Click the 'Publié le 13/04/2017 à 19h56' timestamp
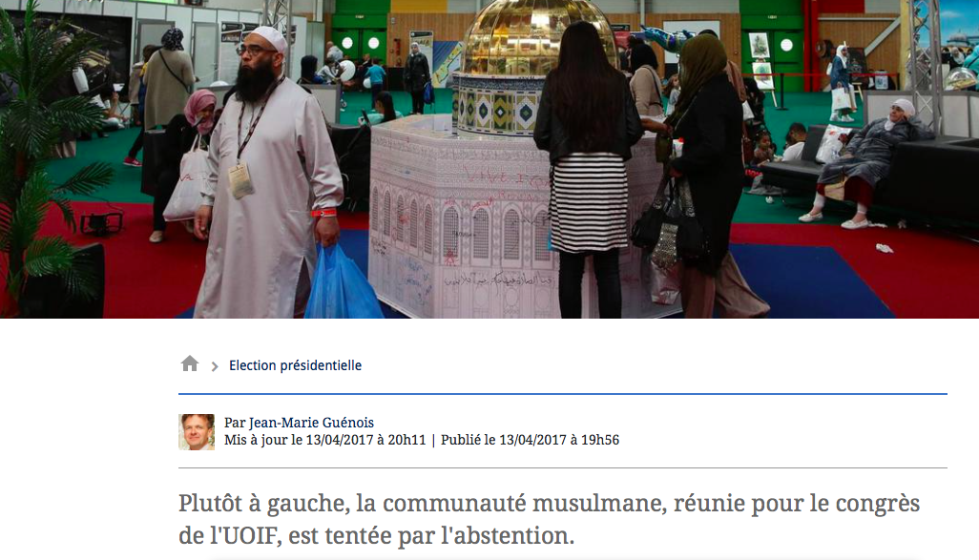 531,440
